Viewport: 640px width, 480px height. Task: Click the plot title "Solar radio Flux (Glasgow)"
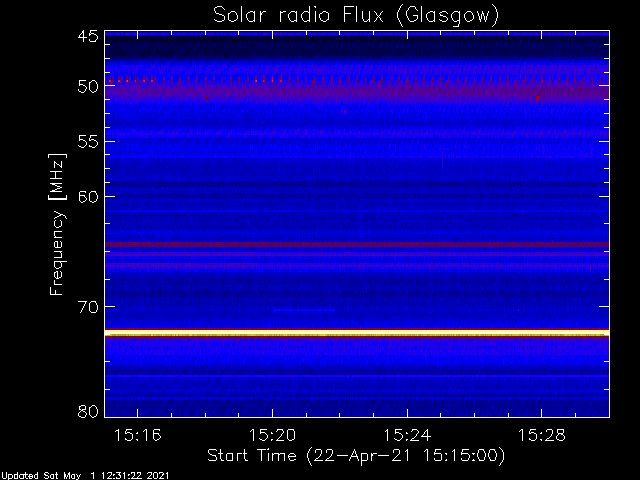click(x=356, y=16)
